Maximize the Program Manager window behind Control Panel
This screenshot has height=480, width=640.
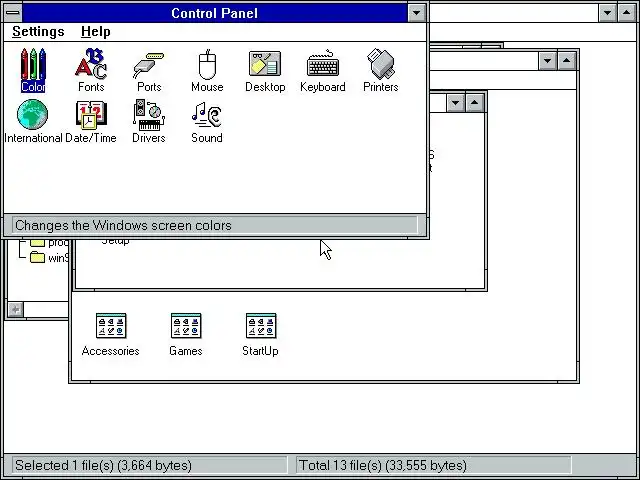567,61
